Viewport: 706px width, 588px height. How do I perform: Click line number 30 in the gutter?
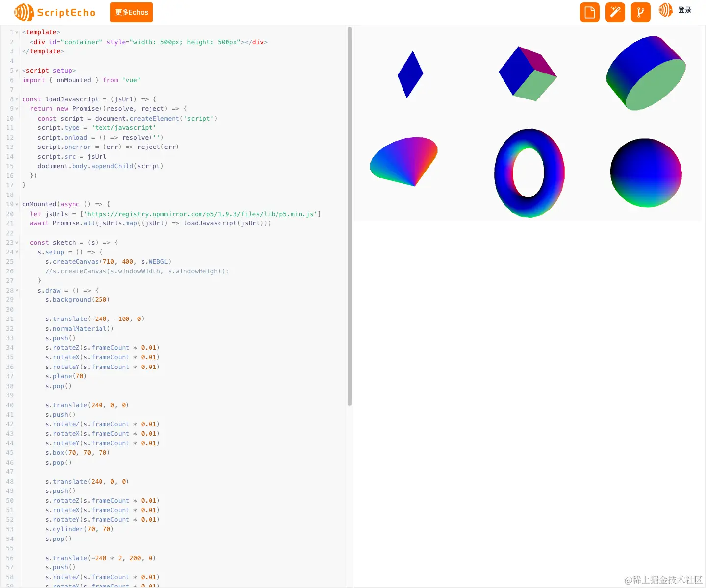10,310
